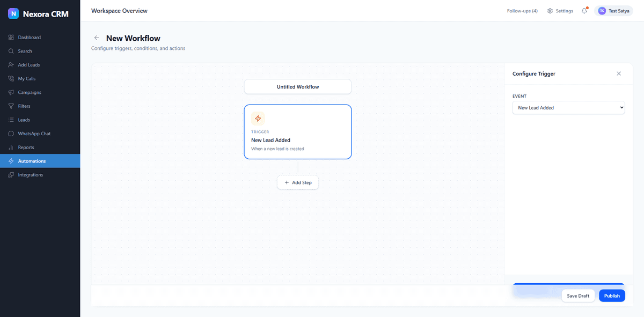Screen dimensions: 644x317
Task: Click the New Workflow page heading
Action: tap(133, 38)
